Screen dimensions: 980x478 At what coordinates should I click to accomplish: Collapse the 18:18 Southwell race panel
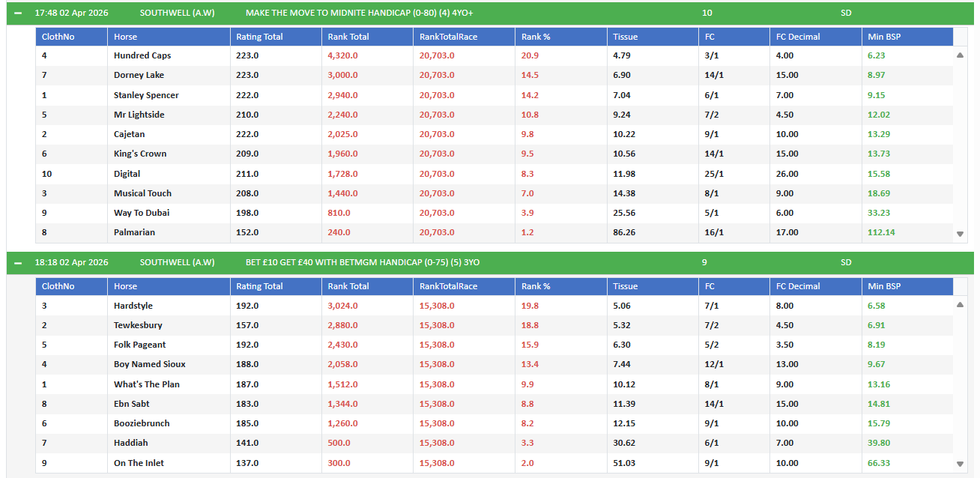pyautogui.click(x=18, y=263)
